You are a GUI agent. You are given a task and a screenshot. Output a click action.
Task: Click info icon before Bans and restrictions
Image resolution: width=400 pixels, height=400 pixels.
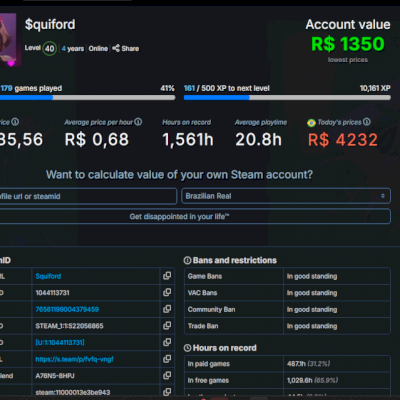point(187,260)
